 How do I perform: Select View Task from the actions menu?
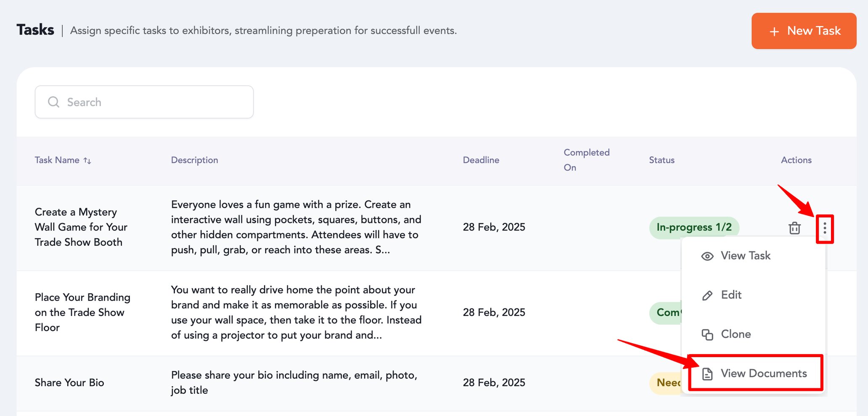point(746,256)
